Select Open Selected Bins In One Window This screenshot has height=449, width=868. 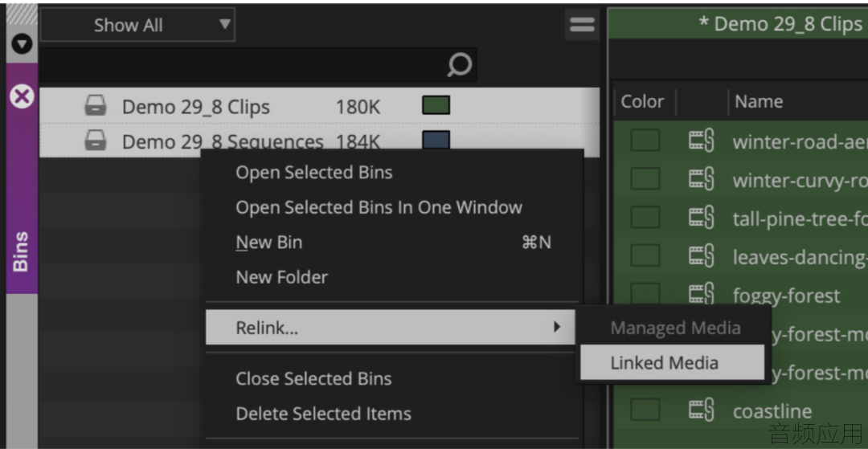pos(379,207)
